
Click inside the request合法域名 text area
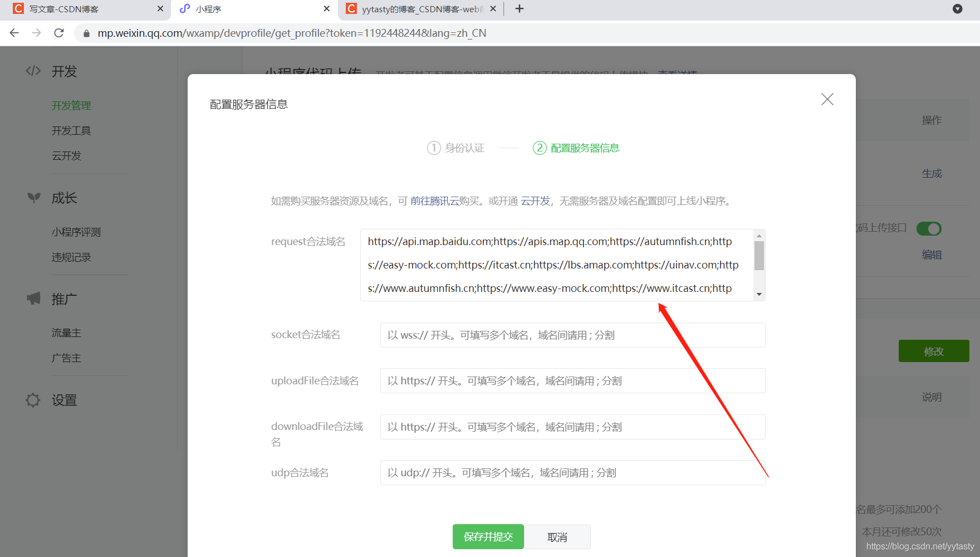(x=557, y=265)
